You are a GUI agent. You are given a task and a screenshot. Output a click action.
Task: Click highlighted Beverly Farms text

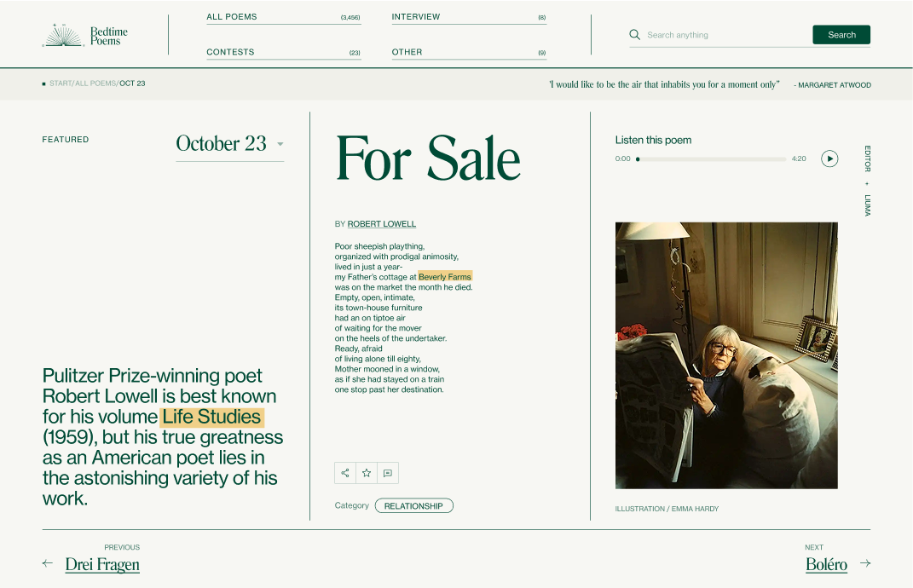click(445, 277)
